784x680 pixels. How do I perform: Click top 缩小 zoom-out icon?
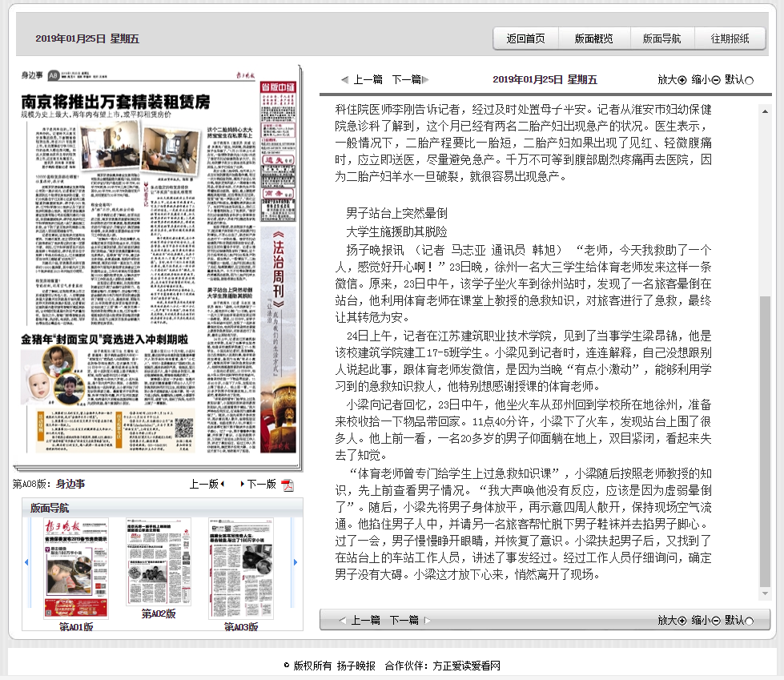716,80
